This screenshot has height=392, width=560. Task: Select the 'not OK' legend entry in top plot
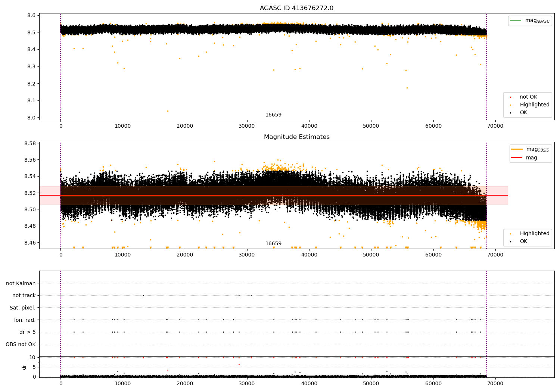(528, 97)
